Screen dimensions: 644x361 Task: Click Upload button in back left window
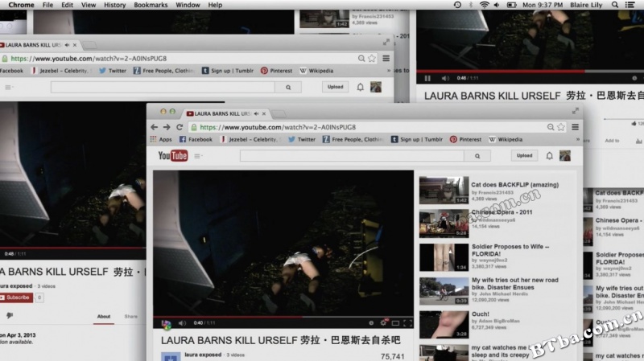click(335, 87)
